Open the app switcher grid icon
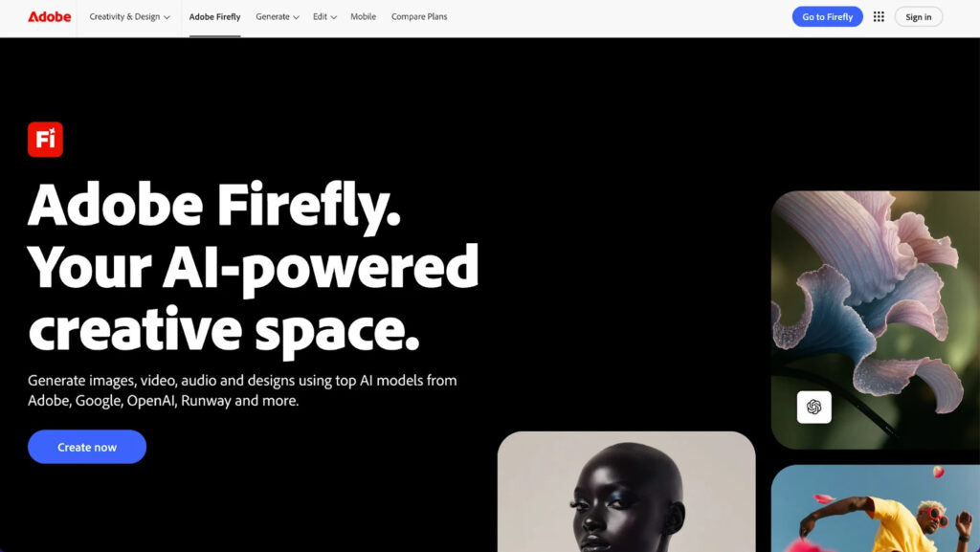The height and width of the screenshot is (552, 980). 879,17
